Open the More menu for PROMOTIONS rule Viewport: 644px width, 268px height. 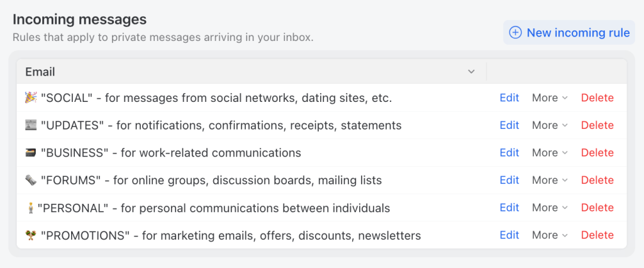click(550, 235)
